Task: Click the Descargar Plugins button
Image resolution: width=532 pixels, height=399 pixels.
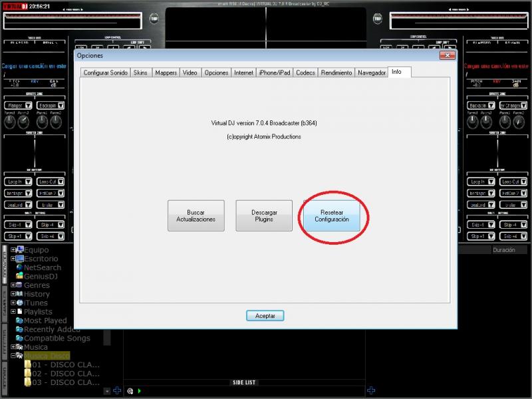Action: [x=264, y=215]
